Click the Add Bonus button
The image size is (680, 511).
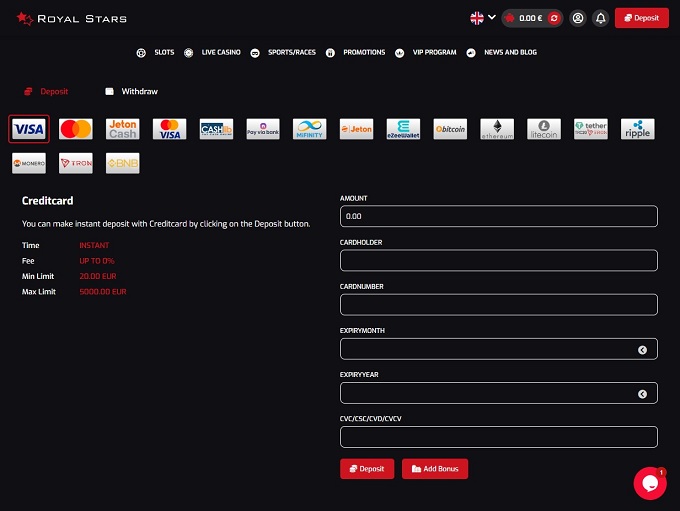coord(435,469)
